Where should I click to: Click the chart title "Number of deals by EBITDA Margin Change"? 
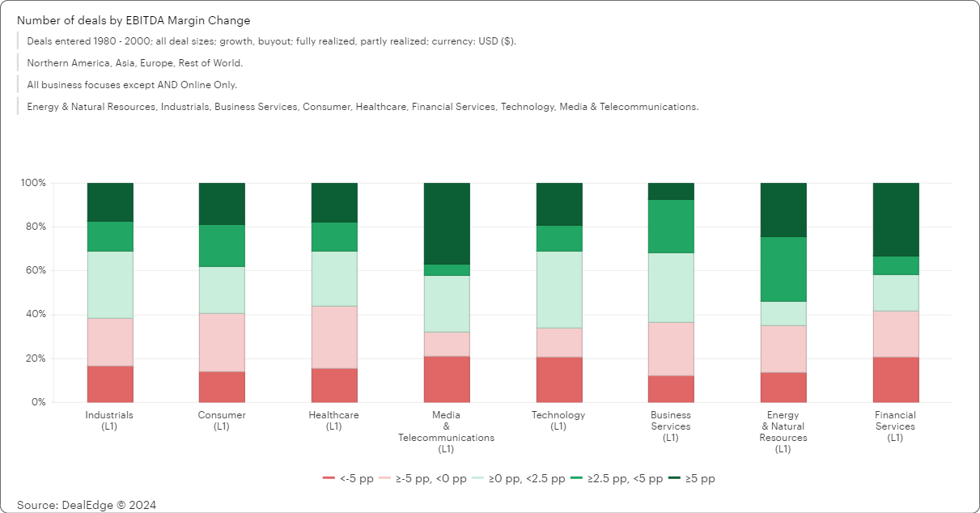134,20
